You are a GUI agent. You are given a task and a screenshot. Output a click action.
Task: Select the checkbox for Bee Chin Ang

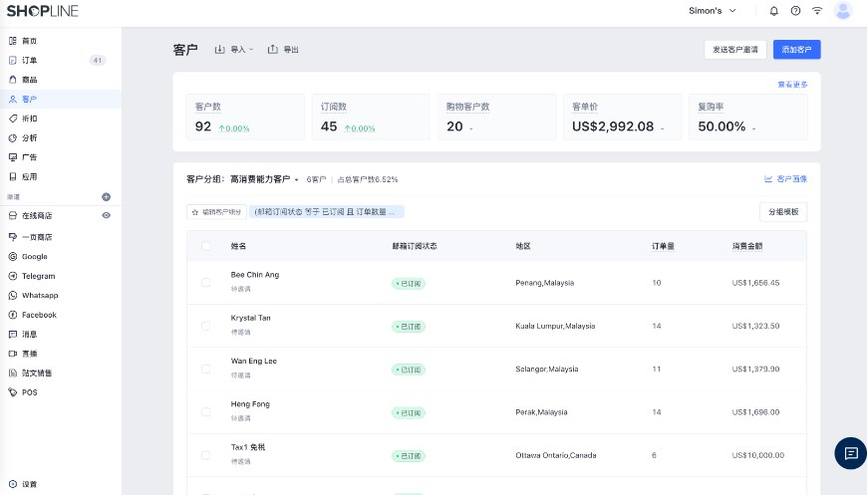206,283
